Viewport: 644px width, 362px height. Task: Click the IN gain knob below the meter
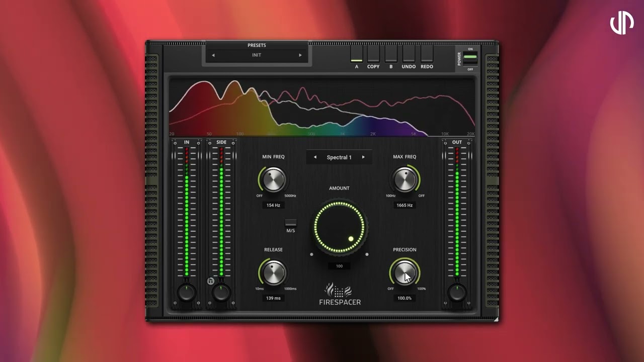tap(187, 293)
